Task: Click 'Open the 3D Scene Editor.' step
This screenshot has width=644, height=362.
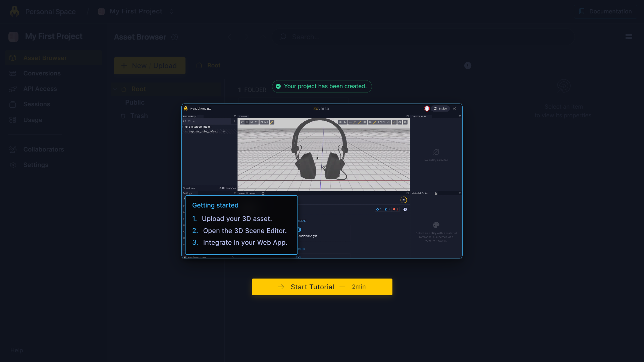Action: [245, 231]
